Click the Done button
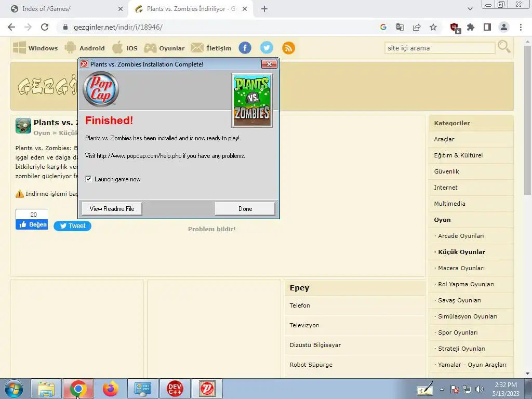 point(245,209)
